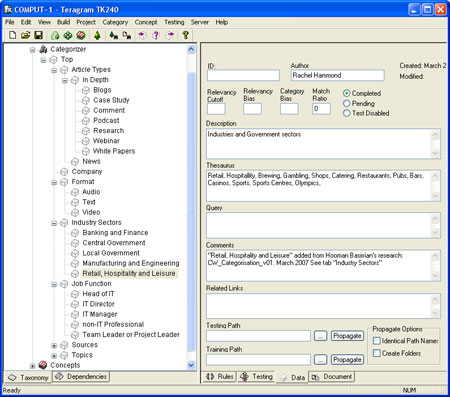The image size is (450, 397).
Task: Click the cube icon beside Local Government
Action: [75, 253]
